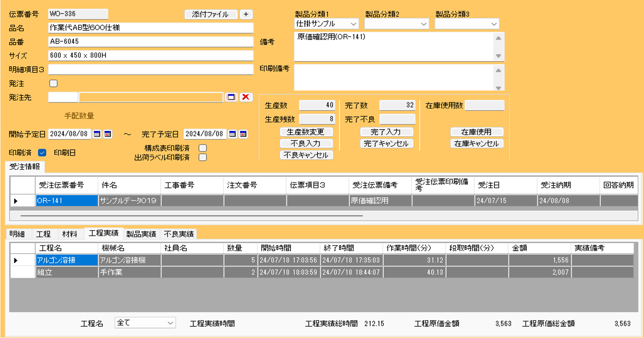The image size is (644, 338).
Task: Clear the 発注先 field with the red X
Action: [x=246, y=97]
